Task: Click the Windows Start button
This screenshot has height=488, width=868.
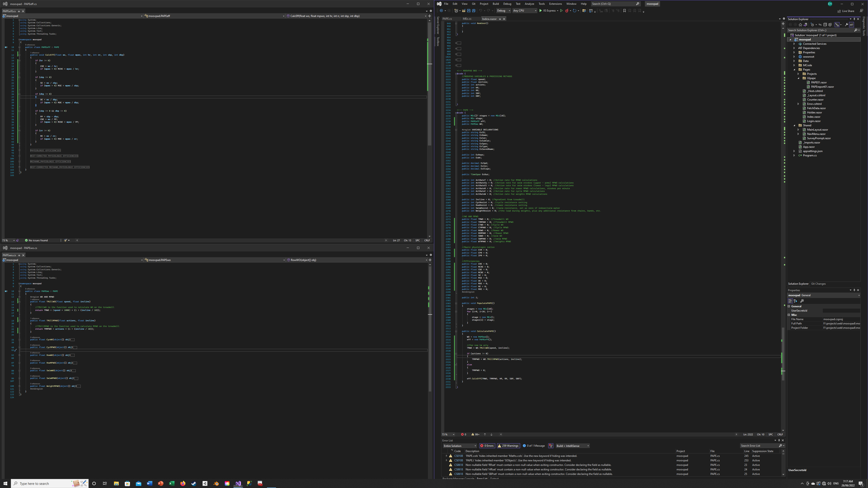Action: 5,483
